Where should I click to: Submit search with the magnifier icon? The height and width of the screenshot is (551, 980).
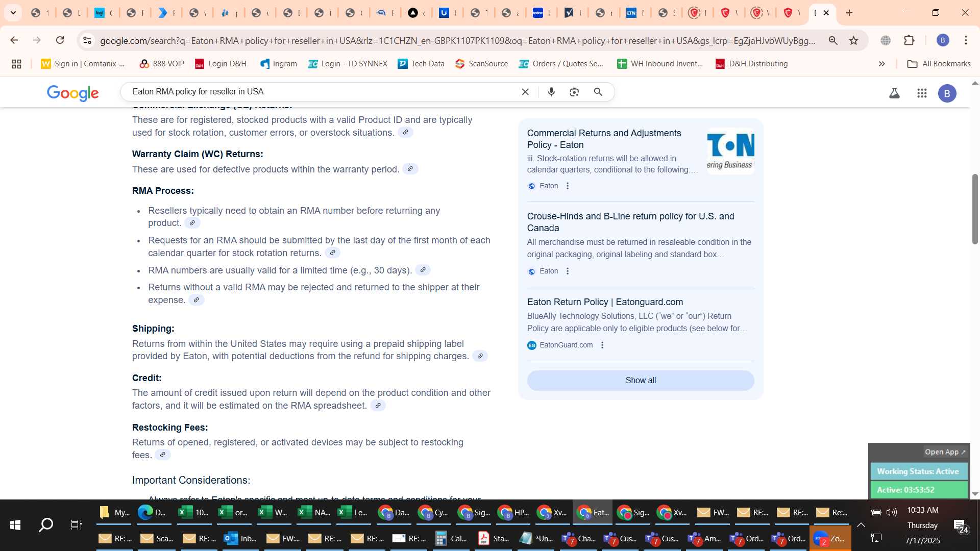pyautogui.click(x=598, y=92)
